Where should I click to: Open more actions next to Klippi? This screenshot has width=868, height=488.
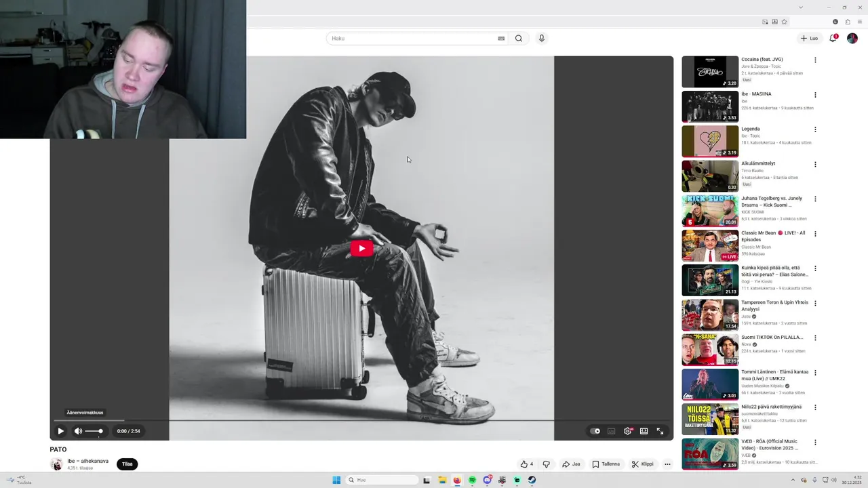pos(667,464)
